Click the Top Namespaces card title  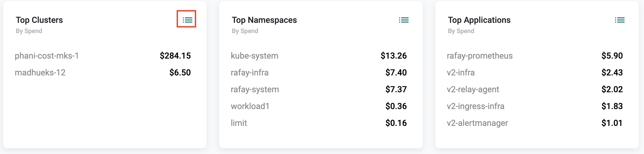point(264,20)
